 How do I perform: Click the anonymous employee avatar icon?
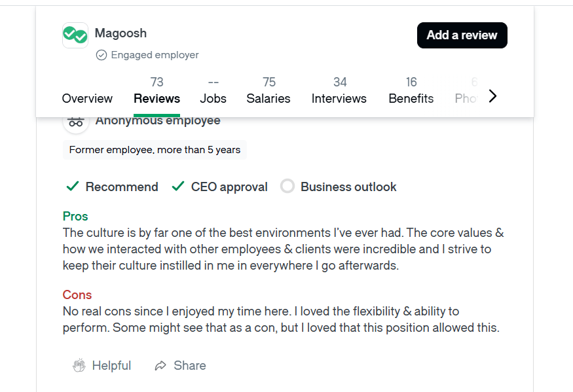click(76, 122)
